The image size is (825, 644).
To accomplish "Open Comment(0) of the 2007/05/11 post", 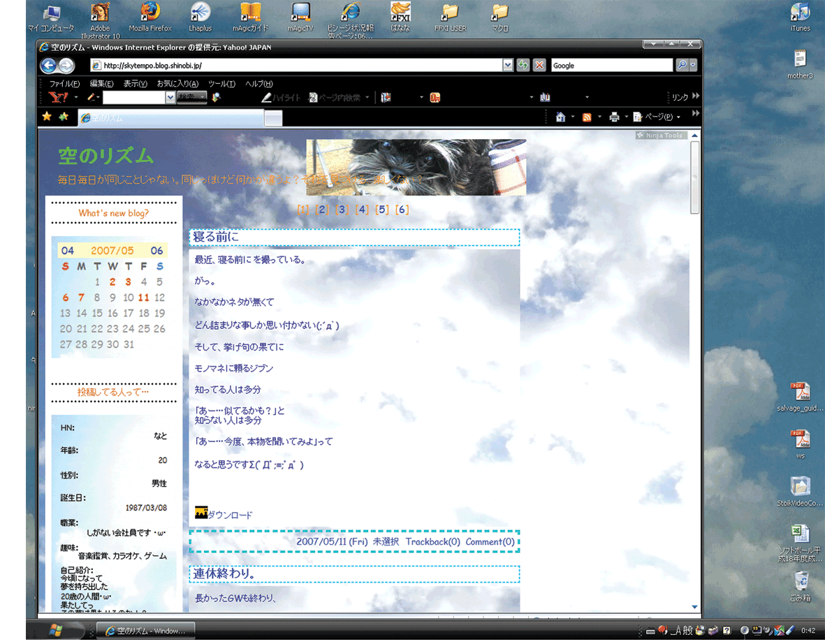I will 490,541.
